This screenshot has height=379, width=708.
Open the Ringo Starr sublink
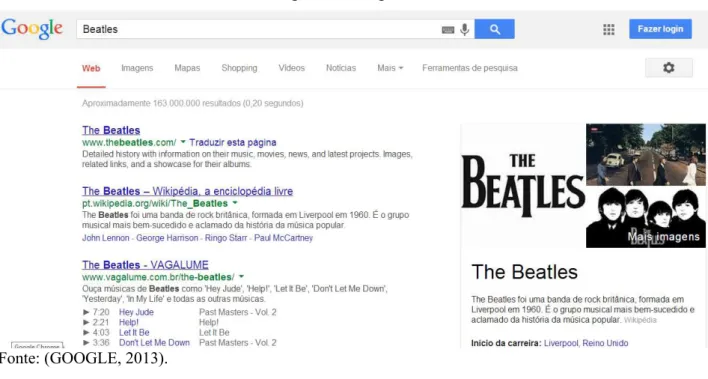click(226, 238)
